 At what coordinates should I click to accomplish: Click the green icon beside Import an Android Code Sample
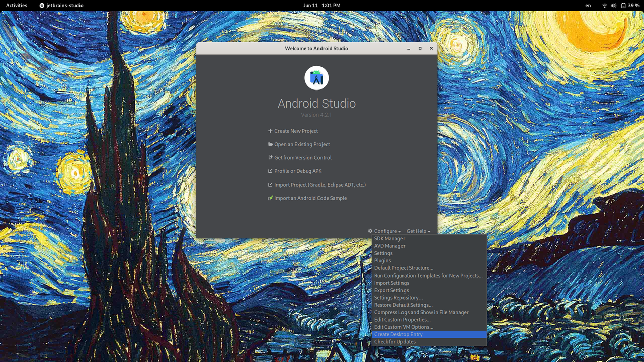pos(270,198)
